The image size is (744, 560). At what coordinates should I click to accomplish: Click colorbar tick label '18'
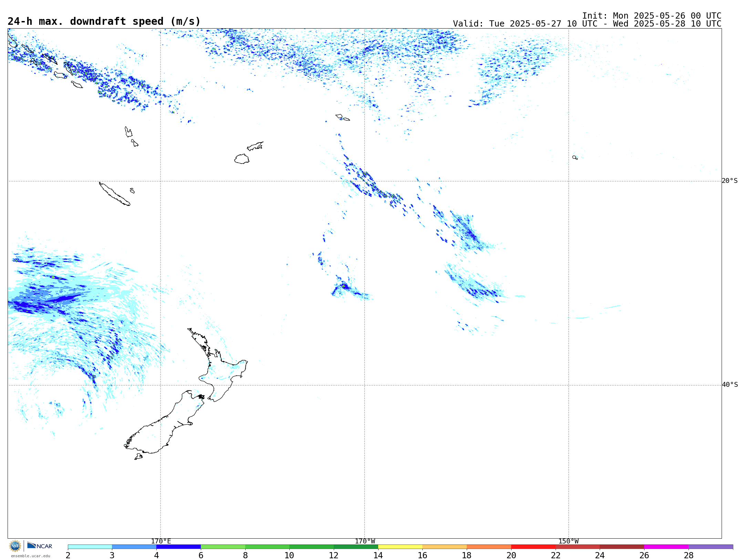click(x=467, y=555)
